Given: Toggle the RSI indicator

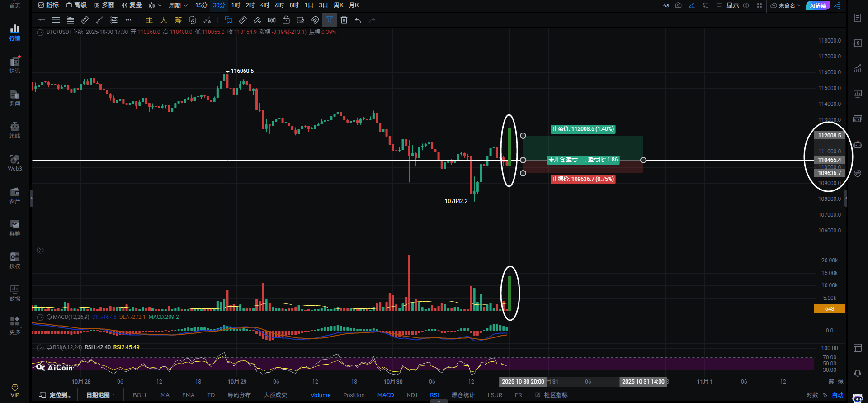Looking at the screenshot, I should click(x=434, y=395).
